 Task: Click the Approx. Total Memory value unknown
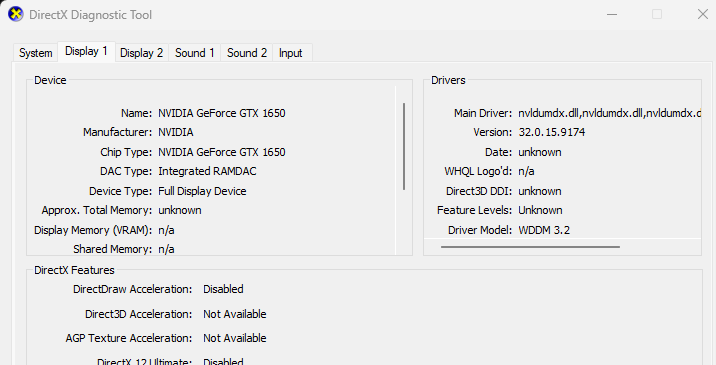pyautogui.click(x=180, y=210)
